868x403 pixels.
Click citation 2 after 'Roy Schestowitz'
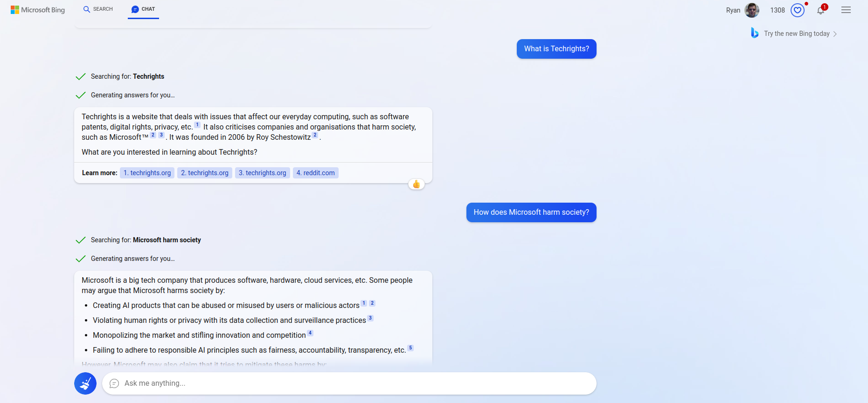tap(315, 135)
